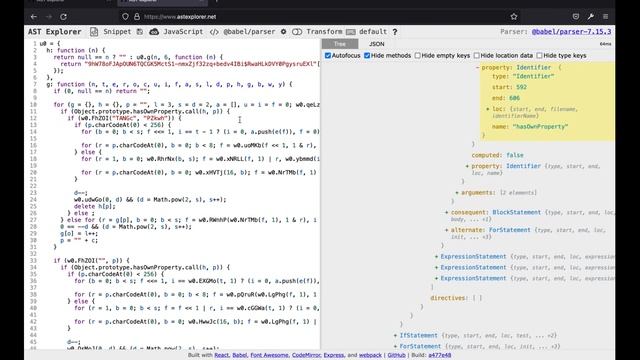
Task: Switch to the Tree tab
Action: pyautogui.click(x=340, y=44)
